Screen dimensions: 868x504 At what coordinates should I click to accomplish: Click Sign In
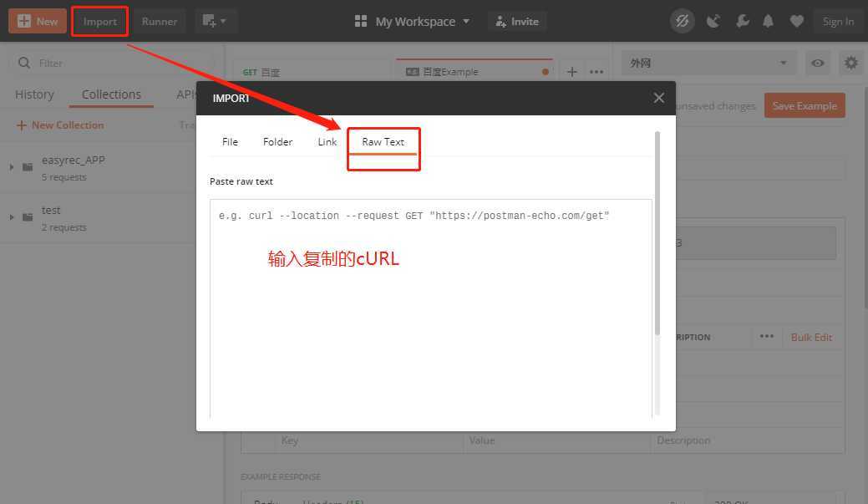coord(838,22)
